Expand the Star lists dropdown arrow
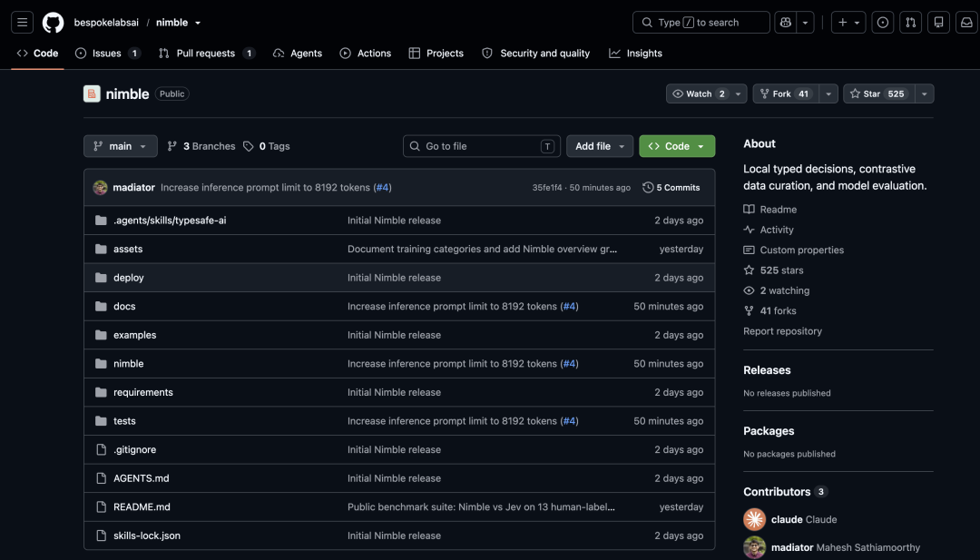 pyautogui.click(x=925, y=93)
